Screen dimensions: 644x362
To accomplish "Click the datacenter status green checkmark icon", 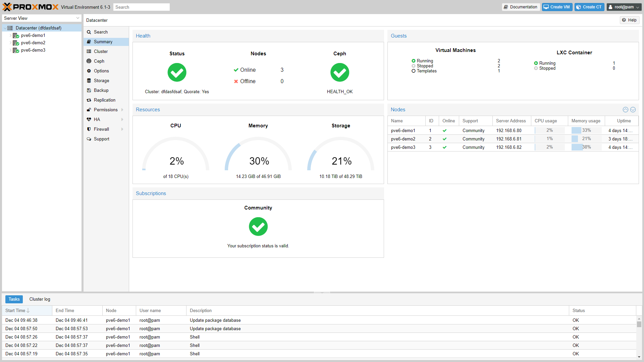I will coord(176,72).
